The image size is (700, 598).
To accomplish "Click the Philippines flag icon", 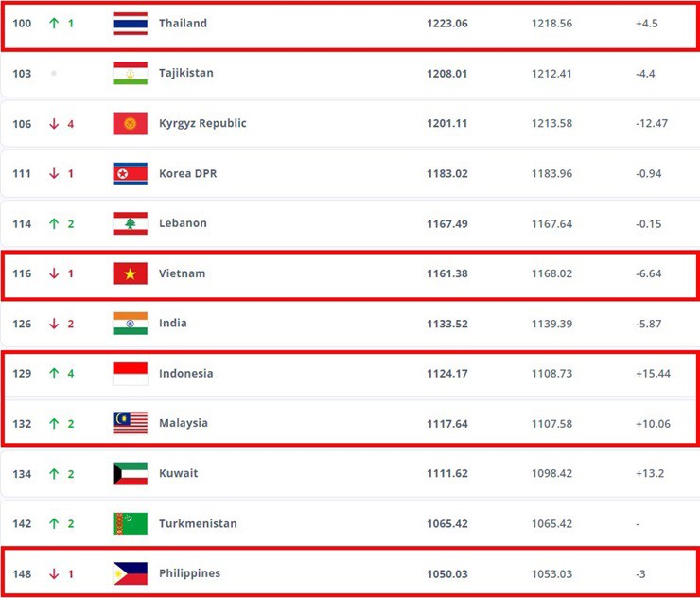I will (x=130, y=573).
